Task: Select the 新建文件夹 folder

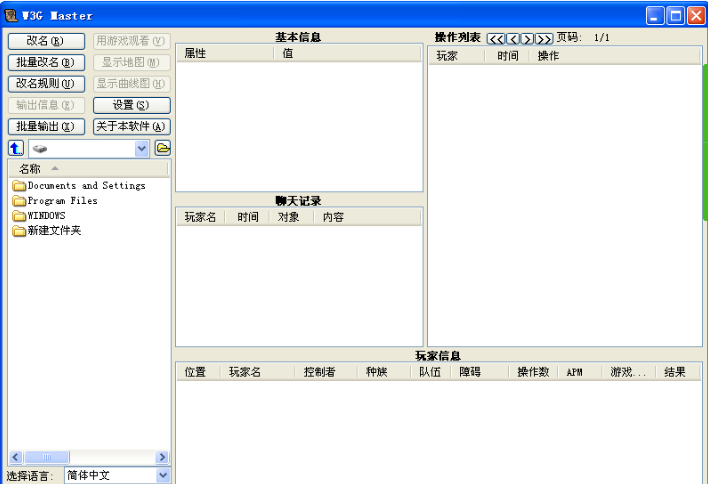Action: [x=47, y=231]
